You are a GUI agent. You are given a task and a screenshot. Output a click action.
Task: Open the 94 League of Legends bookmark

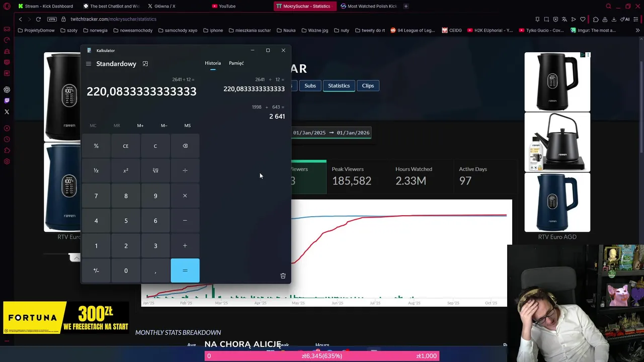(x=413, y=30)
